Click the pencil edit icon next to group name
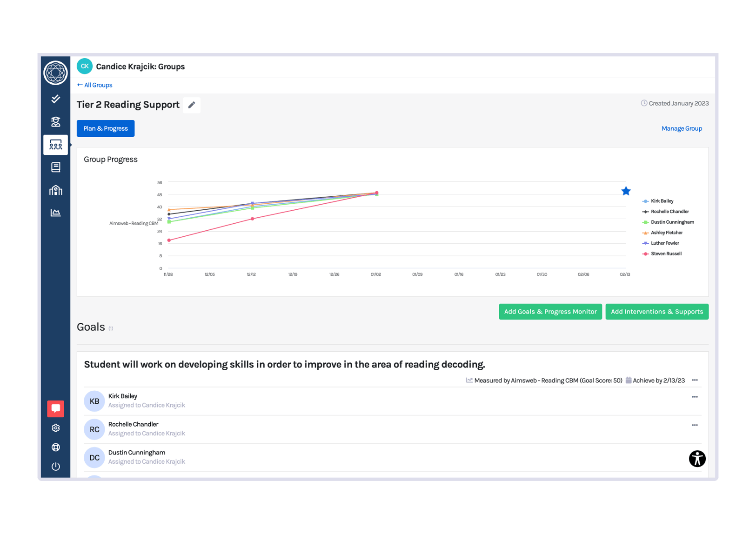Viewport: 756px width, 534px height. (x=191, y=105)
